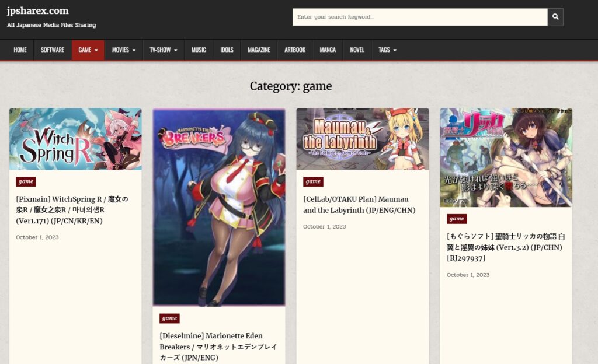Open the Marionette Eden Breakers cover image
The image size is (598, 364).
pos(219,207)
